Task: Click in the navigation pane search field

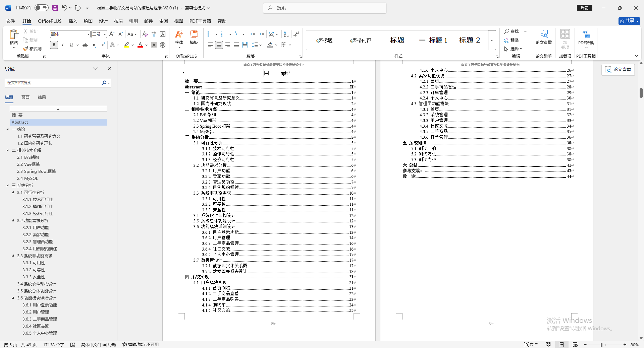Action: click(54, 83)
